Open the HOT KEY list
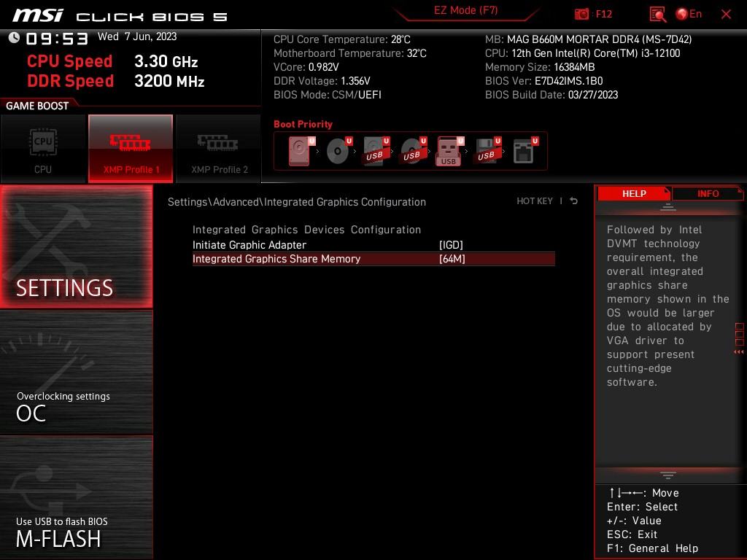Viewport: 747px width, 560px height. (x=535, y=201)
